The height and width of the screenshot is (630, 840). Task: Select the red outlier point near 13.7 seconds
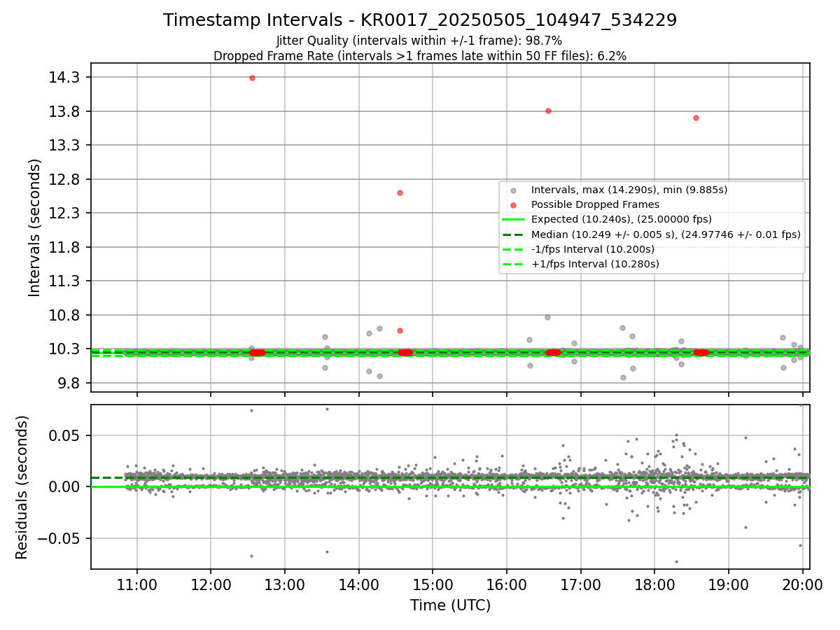[696, 118]
